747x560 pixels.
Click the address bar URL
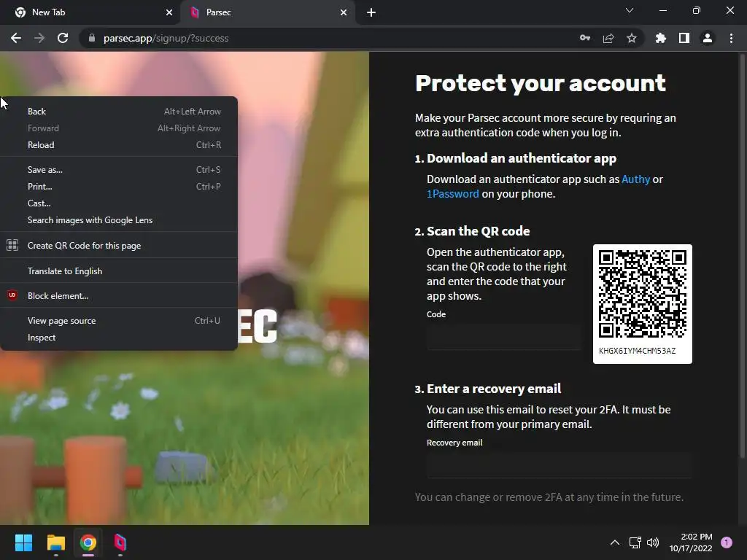(x=166, y=38)
